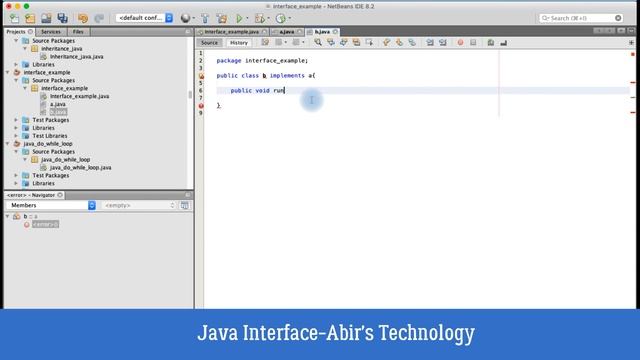Click the Uncomment editor toolbar icon

(x=504, y=42)
